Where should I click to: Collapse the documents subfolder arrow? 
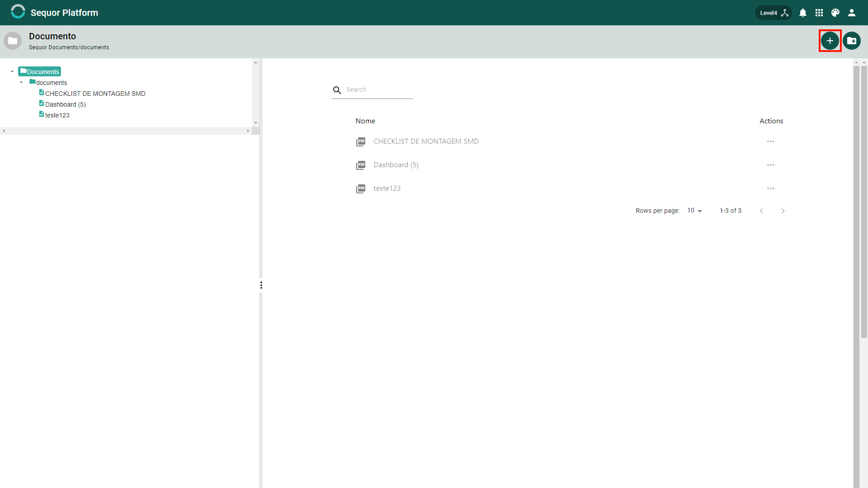point(21,82)
